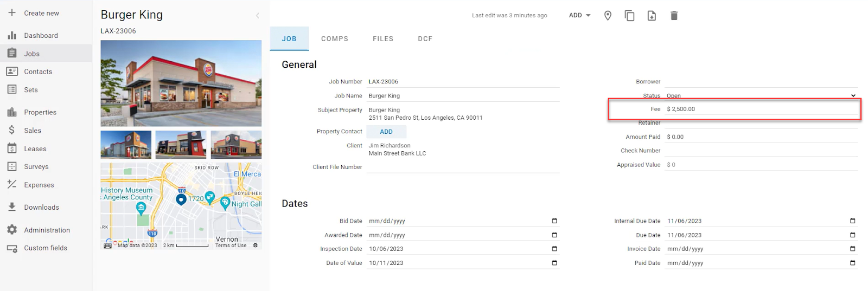Open the Leases calendar icon
868x291 pixels.
tap(12, 148)
